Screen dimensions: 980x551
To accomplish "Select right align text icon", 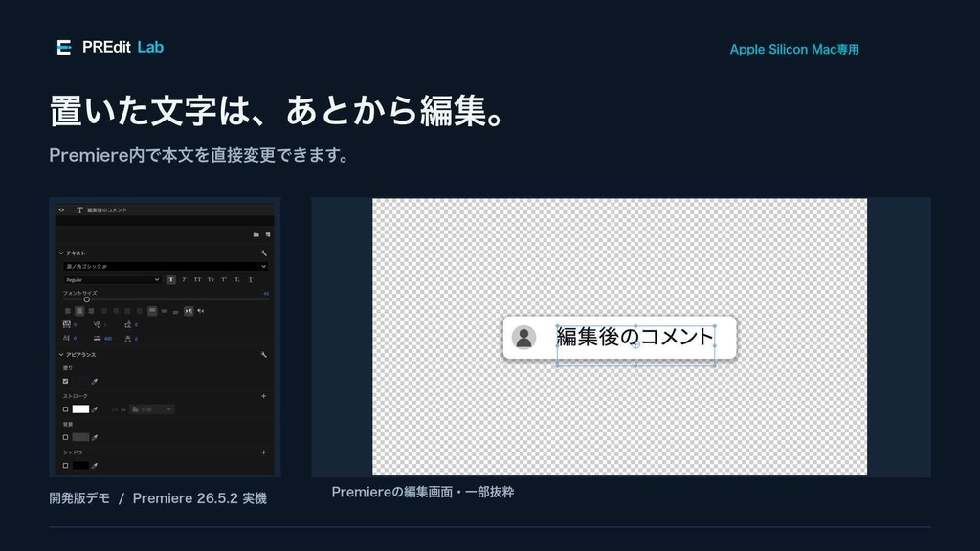I will [91, 311].
